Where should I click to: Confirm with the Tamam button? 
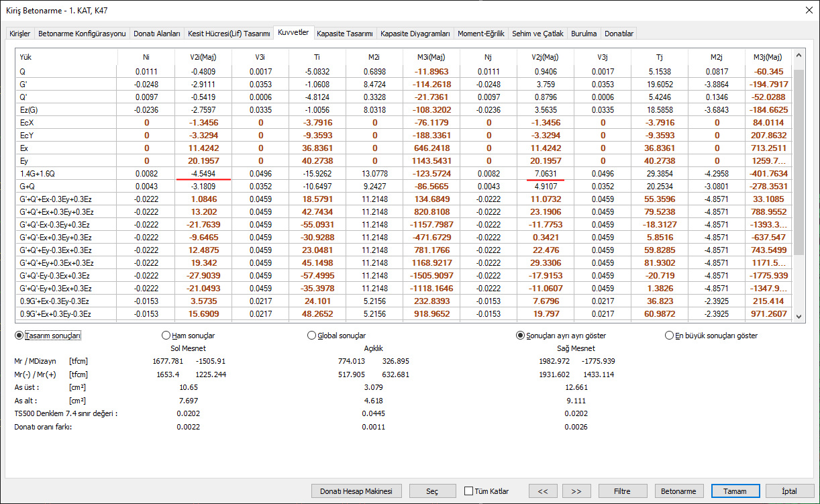pos(735,491)
